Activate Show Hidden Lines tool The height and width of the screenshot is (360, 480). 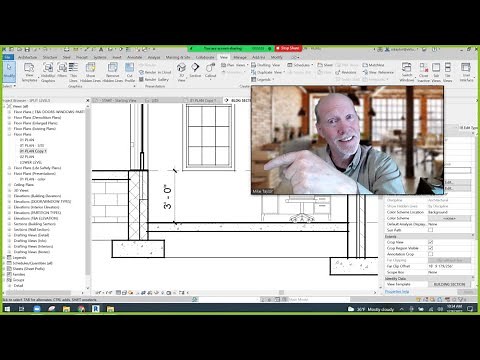90,72
